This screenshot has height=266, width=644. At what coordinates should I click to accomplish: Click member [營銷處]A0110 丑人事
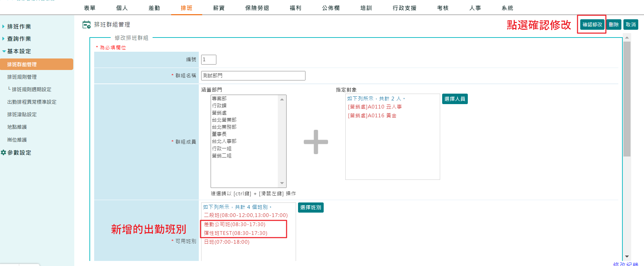click(375, 107)
